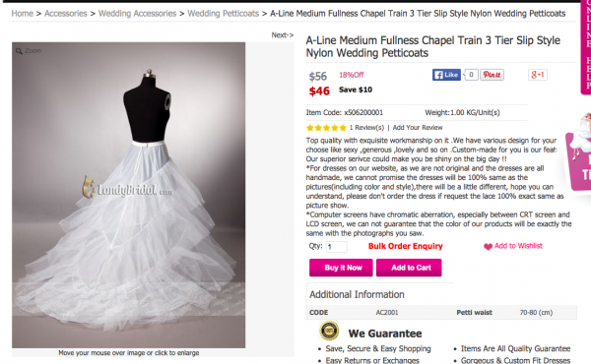Click the Add Your Review link

[x=418, y=128]
